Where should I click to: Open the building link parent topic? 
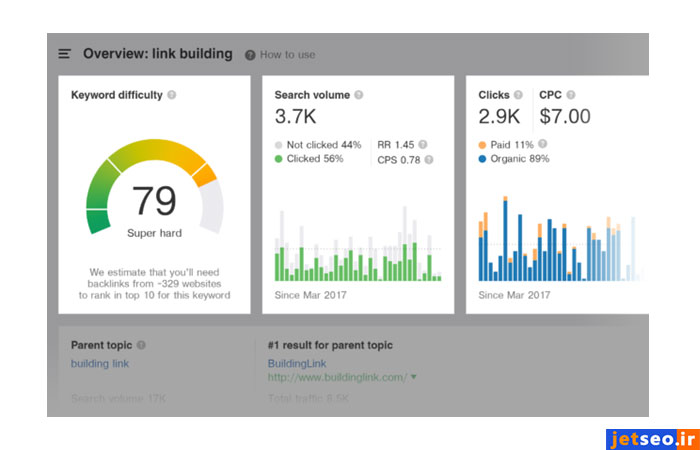[99, 363]
